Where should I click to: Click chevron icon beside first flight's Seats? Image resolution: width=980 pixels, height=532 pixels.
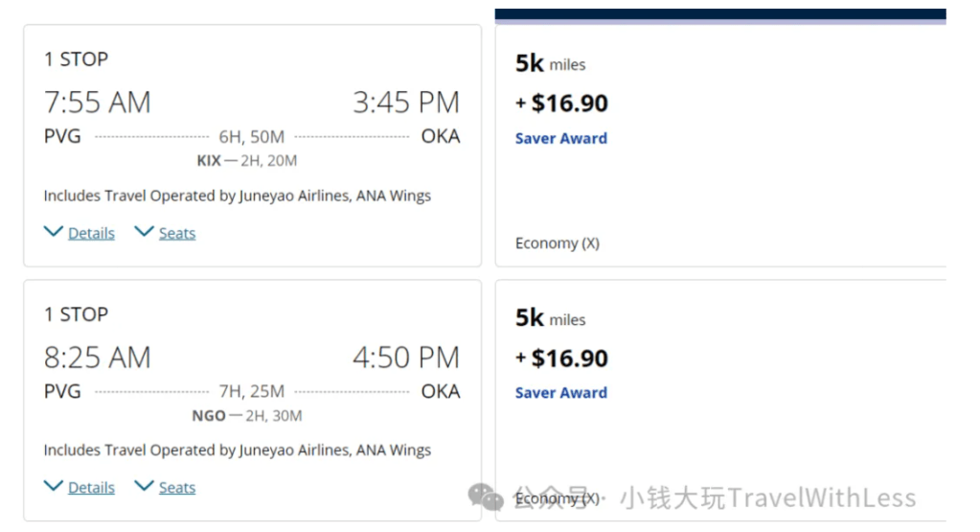[144, 231]
